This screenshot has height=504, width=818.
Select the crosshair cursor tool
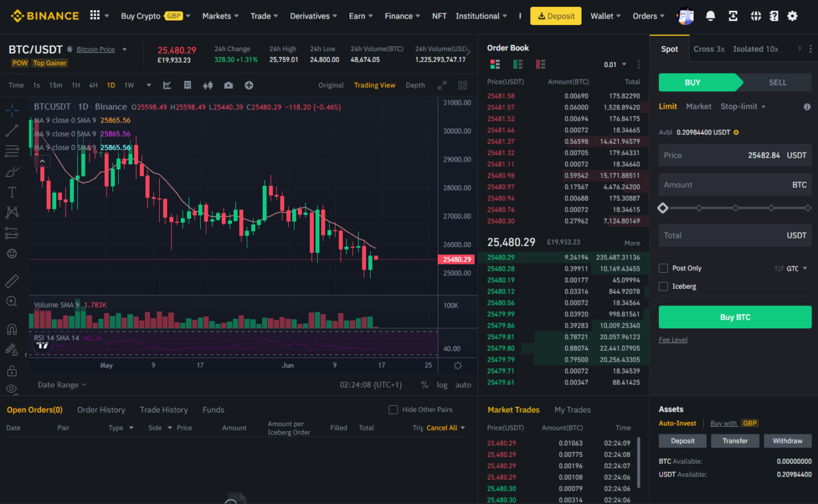(12, 110)
